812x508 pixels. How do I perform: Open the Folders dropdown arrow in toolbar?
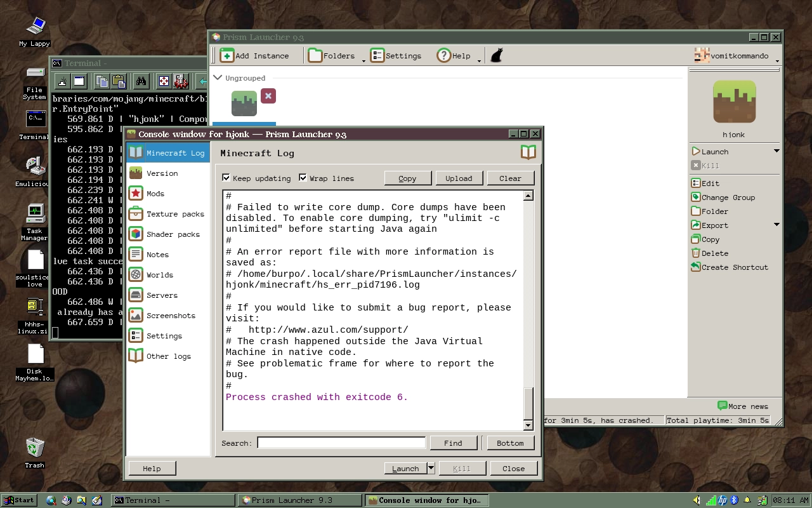[x=364, y=60]
